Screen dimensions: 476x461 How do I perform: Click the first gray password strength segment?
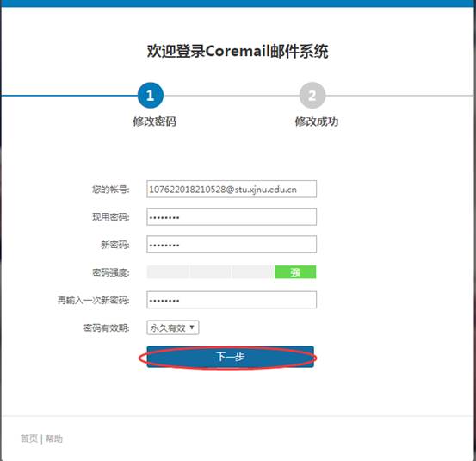click(x=168, y=272)
